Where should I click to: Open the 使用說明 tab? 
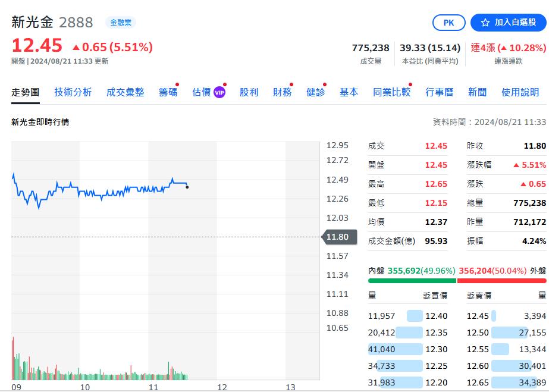click(520, 92)
